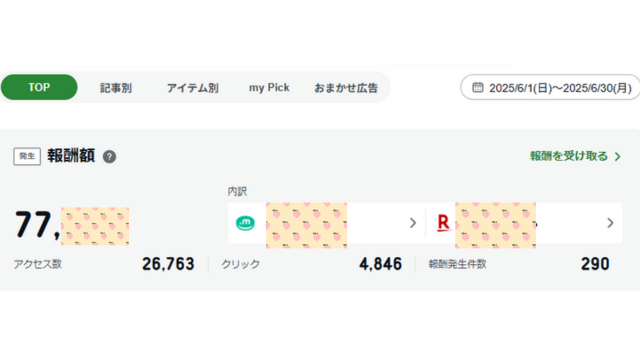Click the question mark help icon beside 報酬額
The image size is (640, 360).
coord(109,156)
